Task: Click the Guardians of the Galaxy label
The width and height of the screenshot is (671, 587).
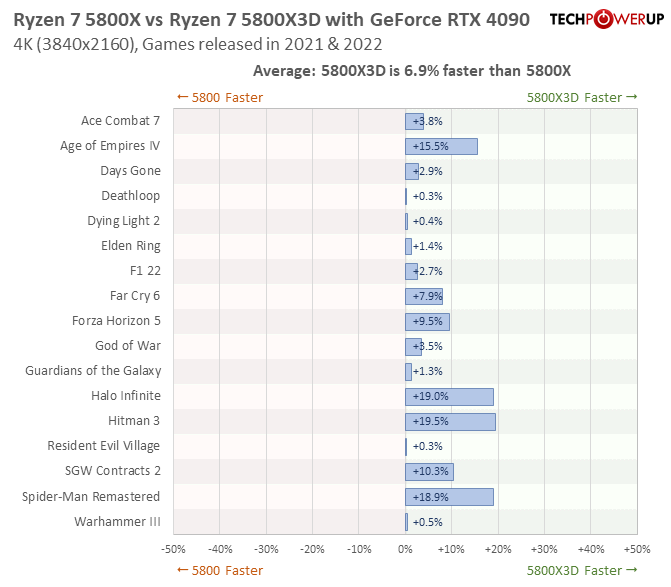Action: [93, 371]
